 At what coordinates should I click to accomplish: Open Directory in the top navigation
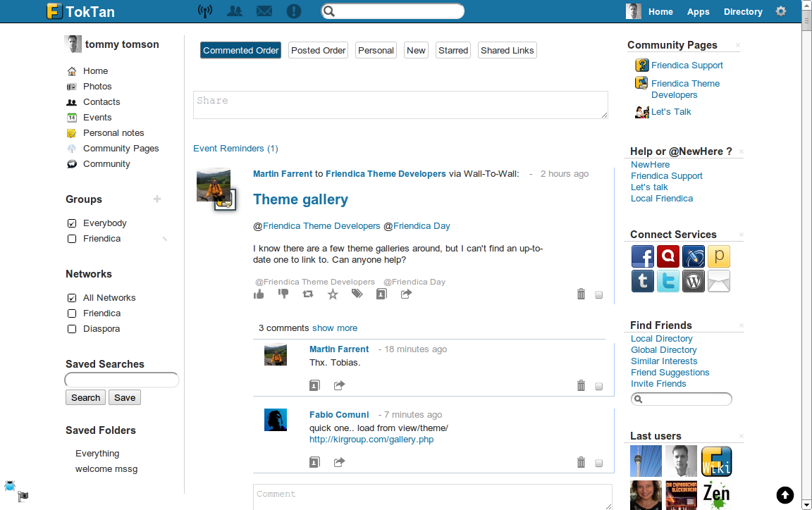pos(743,11)
